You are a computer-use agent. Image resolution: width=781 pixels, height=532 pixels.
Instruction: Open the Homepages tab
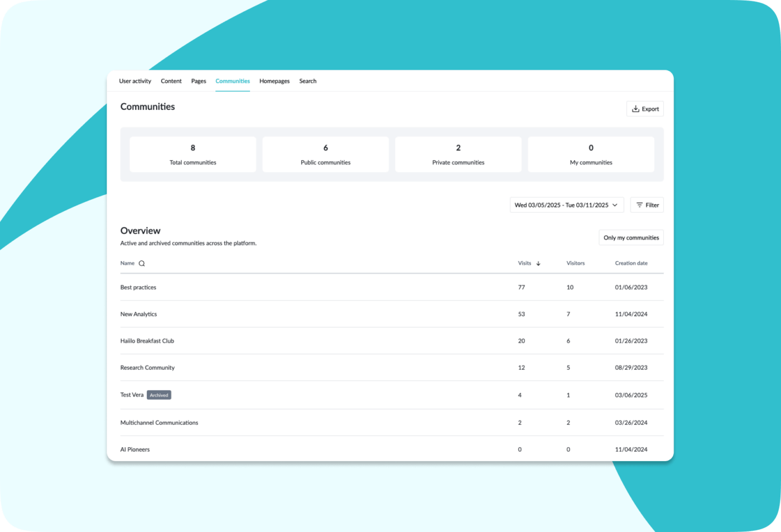click(274, 81)
